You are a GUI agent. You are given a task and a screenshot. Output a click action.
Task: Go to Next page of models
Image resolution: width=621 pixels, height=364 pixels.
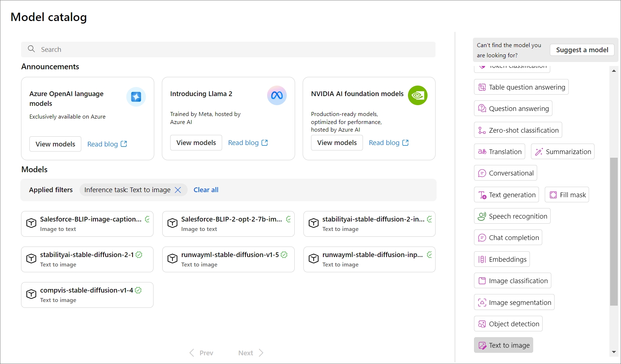point(251,353)
